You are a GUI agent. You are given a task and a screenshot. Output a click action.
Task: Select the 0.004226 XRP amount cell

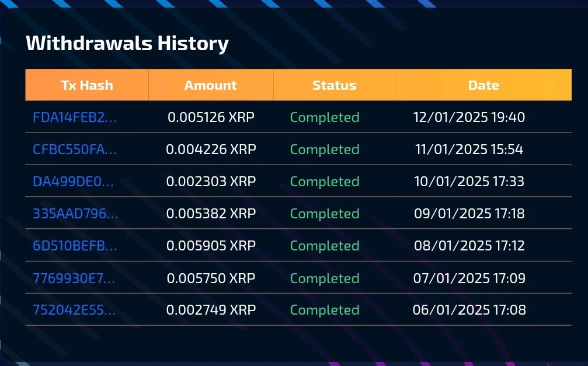pyautogui.click(x=211, y=149)
